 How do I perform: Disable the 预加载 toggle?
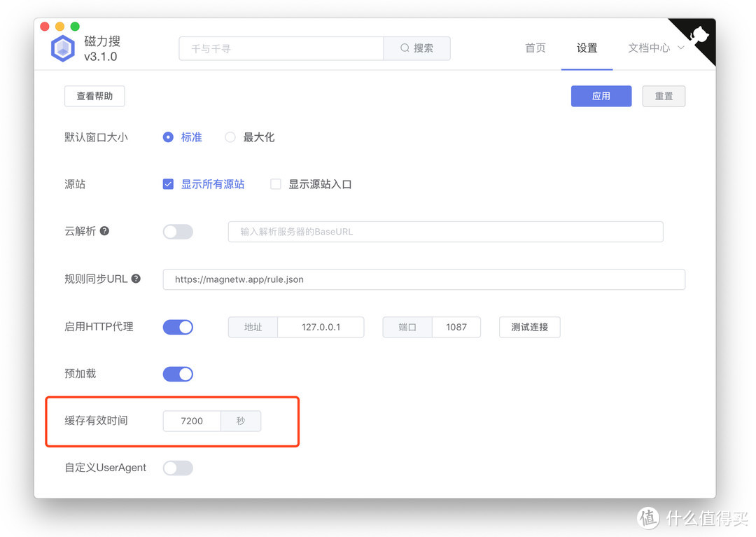tap(178, 374)
